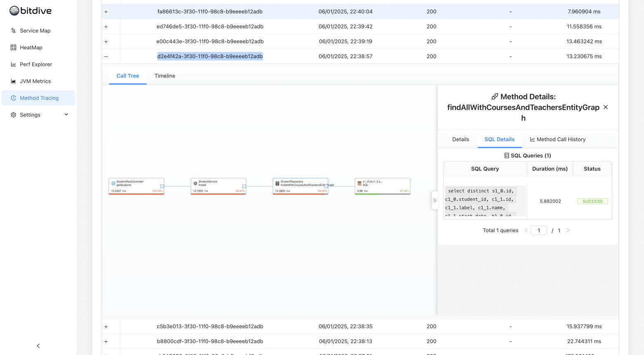Expand the Settings submenu chevron
This screenshot has height=355, width=644.
tap(66, 115)
